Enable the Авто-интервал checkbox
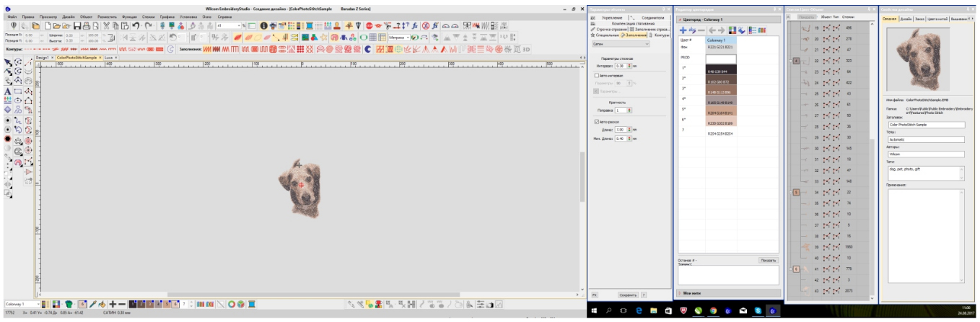980x322 pixels. (595, 75)
